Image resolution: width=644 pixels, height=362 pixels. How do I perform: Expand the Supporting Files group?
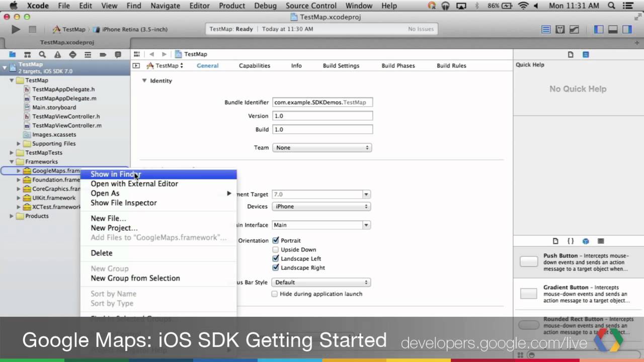[x=19, y=143]
